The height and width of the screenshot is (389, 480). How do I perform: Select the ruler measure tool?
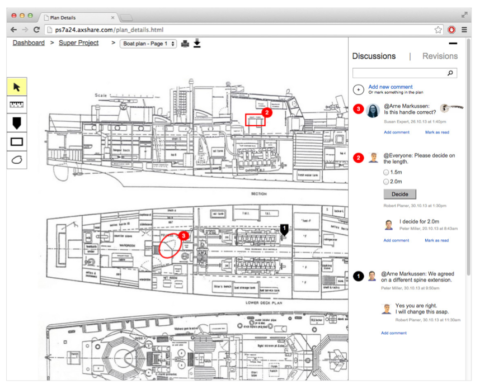(x=17, y=105)
